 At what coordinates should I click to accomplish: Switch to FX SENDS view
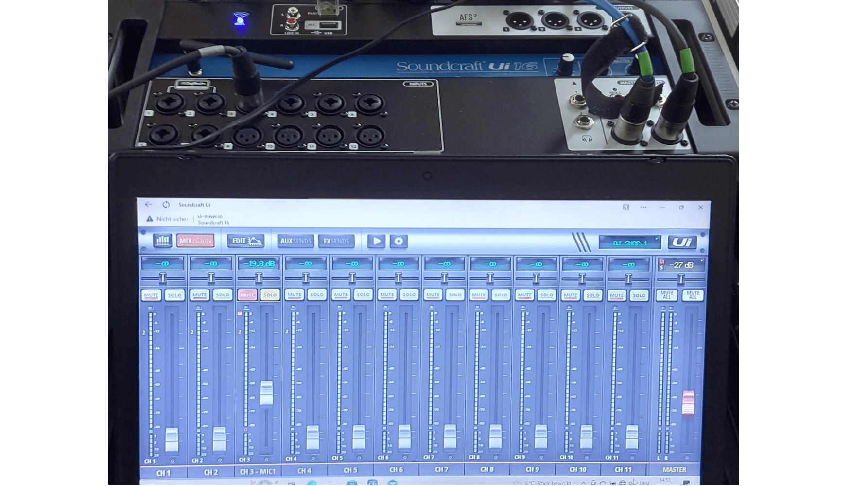click(x=336, y=241)
